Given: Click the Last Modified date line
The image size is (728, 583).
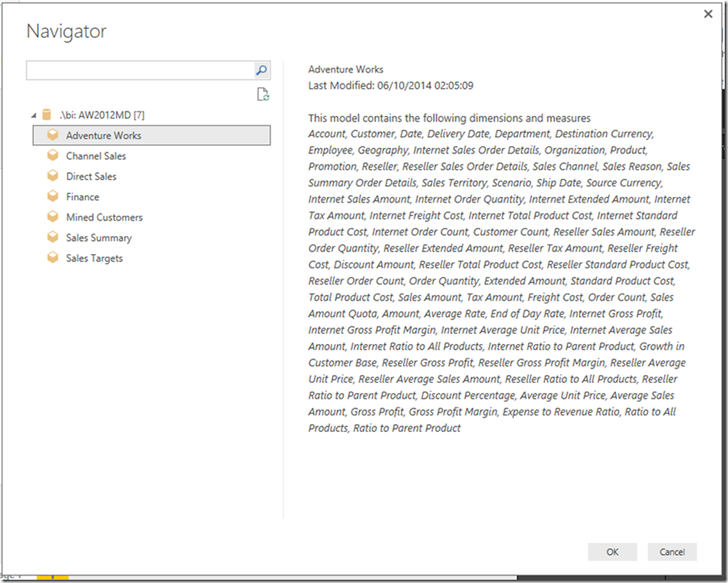Looking at the screenshot, I should tap(391, 85).
